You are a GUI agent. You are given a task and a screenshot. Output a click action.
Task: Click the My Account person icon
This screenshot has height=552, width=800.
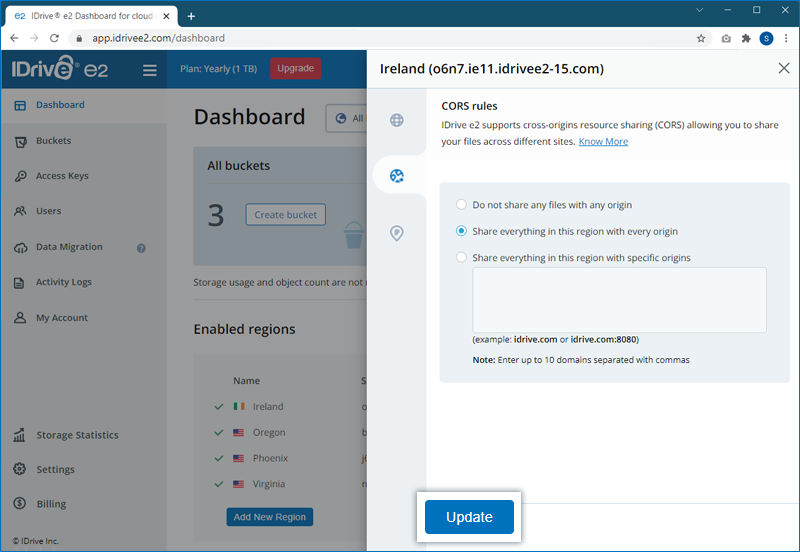click(20, 318)
